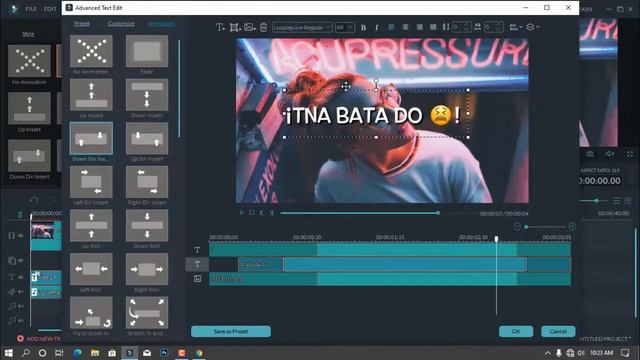Select the Down Insert animation preset
Image resolution: width=640 pixels, height=360 pixels.
(x=147, y=95)
